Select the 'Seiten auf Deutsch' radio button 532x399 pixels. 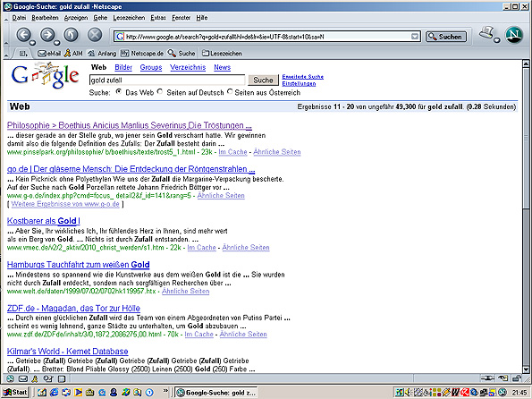pos(160,91)
